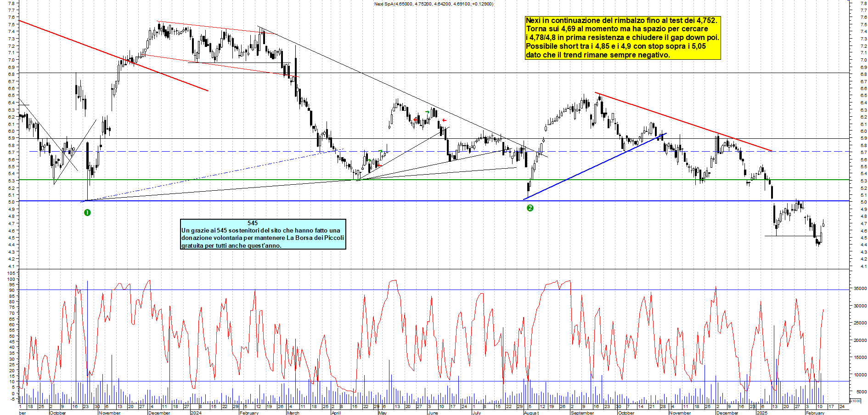The width and height of the screenshot is (868, 415).
Task: Click the 'September' month label
Action: pyautogui.click(x=582, y=413)
